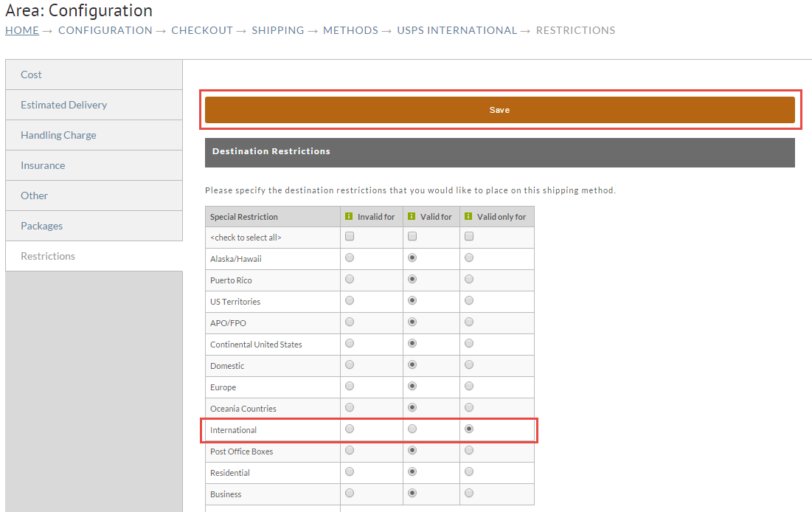Set Europe to Invalid for
Viewport: 812px width, 512px height.
coord(350,386)
